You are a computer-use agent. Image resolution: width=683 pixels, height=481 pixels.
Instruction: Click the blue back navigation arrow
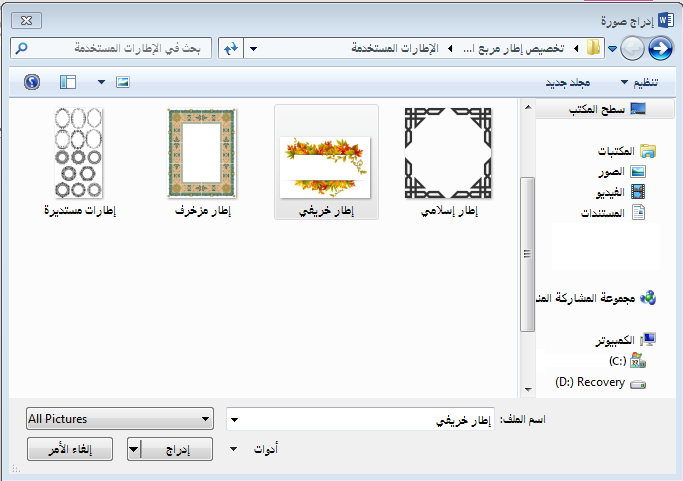pyautogui.click(x=660, y=47)
